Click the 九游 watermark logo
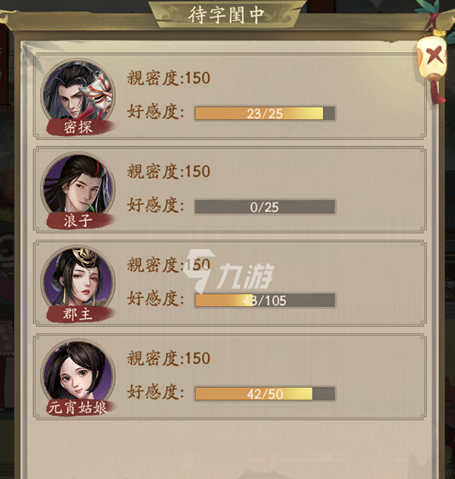 pos(228,274)
